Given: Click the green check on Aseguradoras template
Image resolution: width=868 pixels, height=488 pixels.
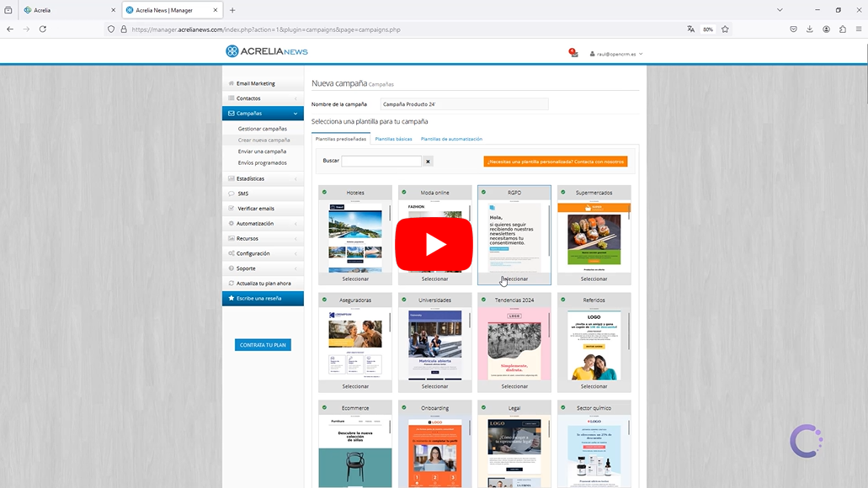Looking at the screenshot, I should [324, 300].
